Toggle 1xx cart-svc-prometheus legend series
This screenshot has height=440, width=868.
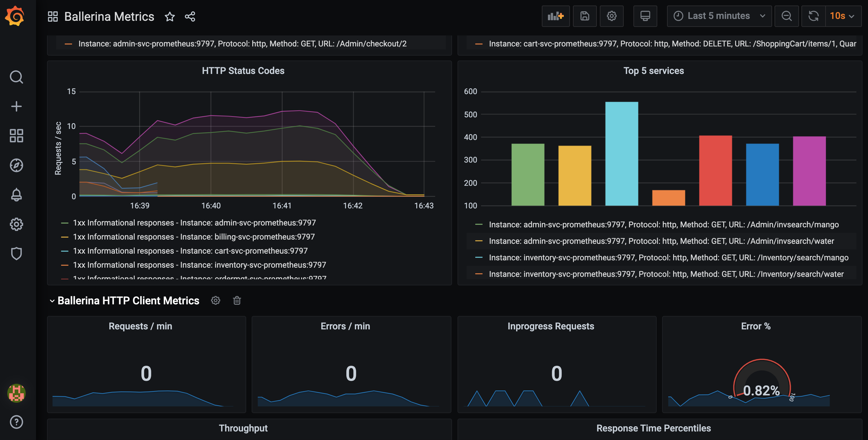pyautogui.click(x=190, y=251)
